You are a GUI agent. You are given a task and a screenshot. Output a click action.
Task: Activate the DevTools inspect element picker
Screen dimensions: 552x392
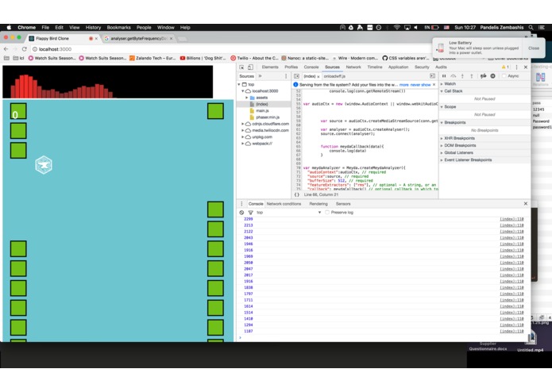pos(241,67)
